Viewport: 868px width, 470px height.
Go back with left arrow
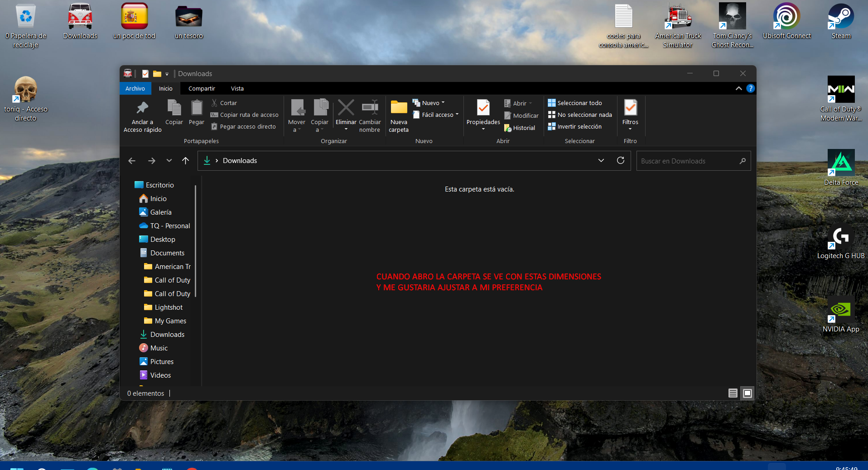tap(132, 161)
